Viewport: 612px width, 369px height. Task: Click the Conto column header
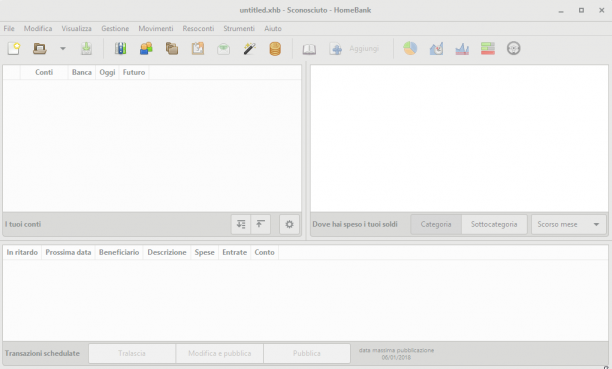pyautogui.click(x=265, y=252)
